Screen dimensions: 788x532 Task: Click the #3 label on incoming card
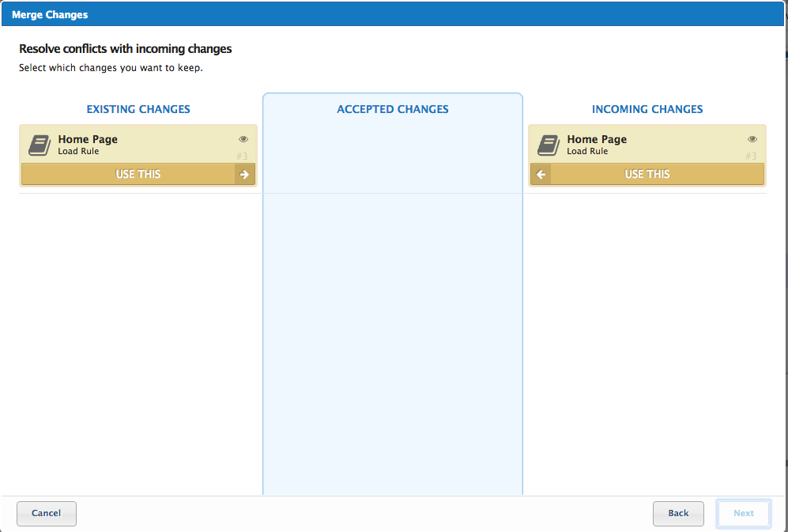click(751, 156)
